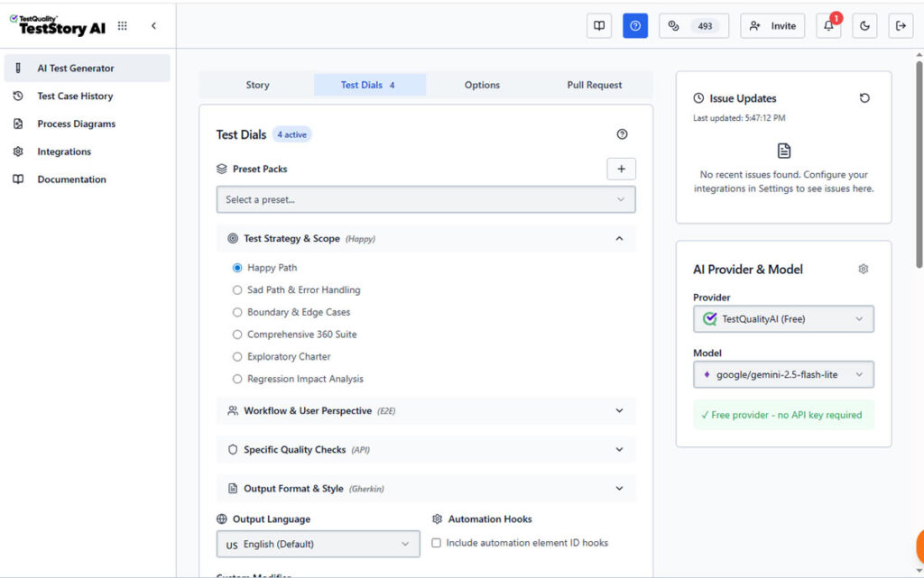Screen dimensions: 924x578
Task: Click the Invite button
Action: coord(772,26)
